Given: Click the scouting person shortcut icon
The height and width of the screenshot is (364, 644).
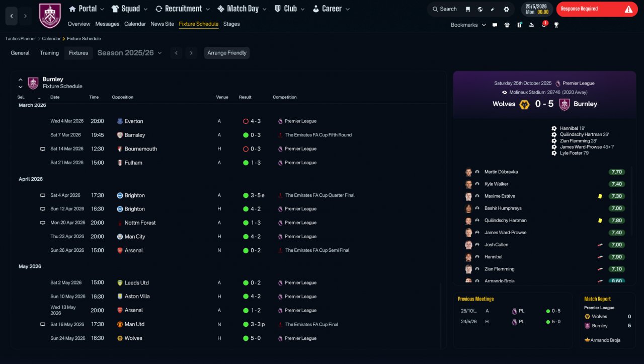Looking at the screenshot, I should [x=531, y=25].
